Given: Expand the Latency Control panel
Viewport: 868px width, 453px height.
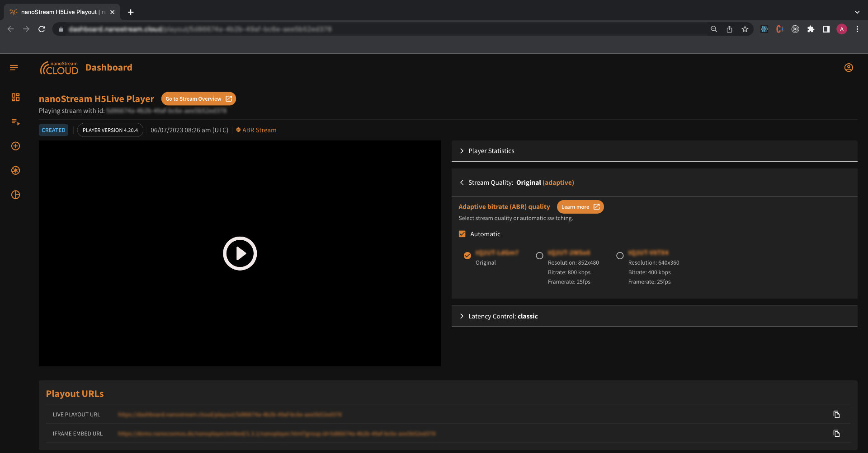Looking at the screenshot, I should click(x=654, y=316).
